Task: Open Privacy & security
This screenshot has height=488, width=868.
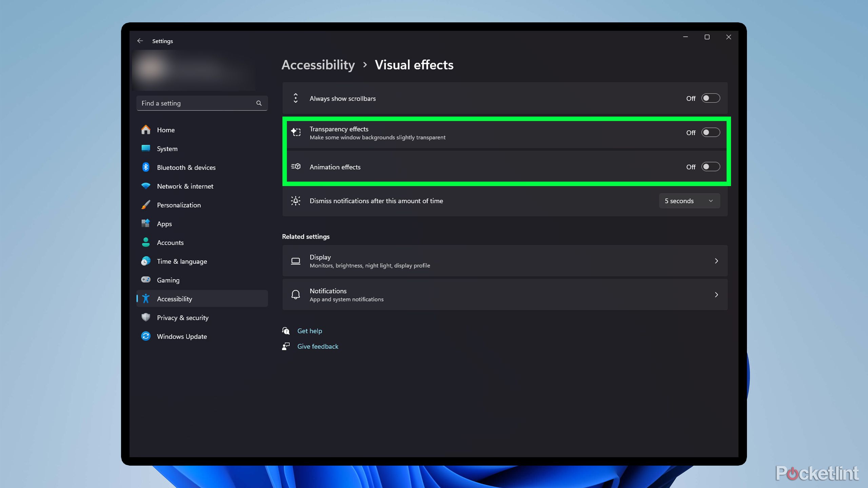Action: coord(202,318)
